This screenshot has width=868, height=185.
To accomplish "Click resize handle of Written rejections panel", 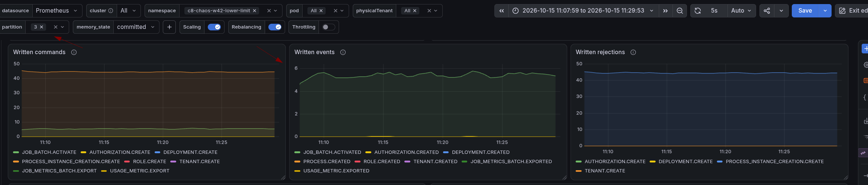I will [846, 178].
